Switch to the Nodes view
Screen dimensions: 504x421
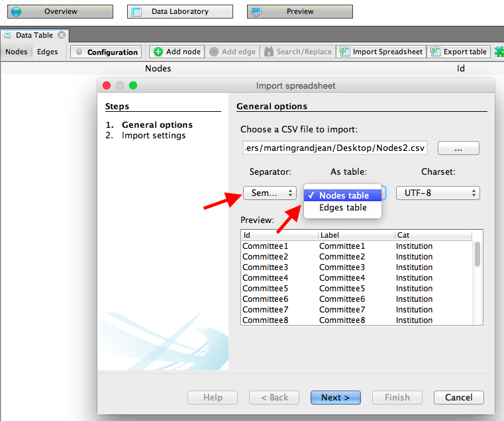pos(17,52)
